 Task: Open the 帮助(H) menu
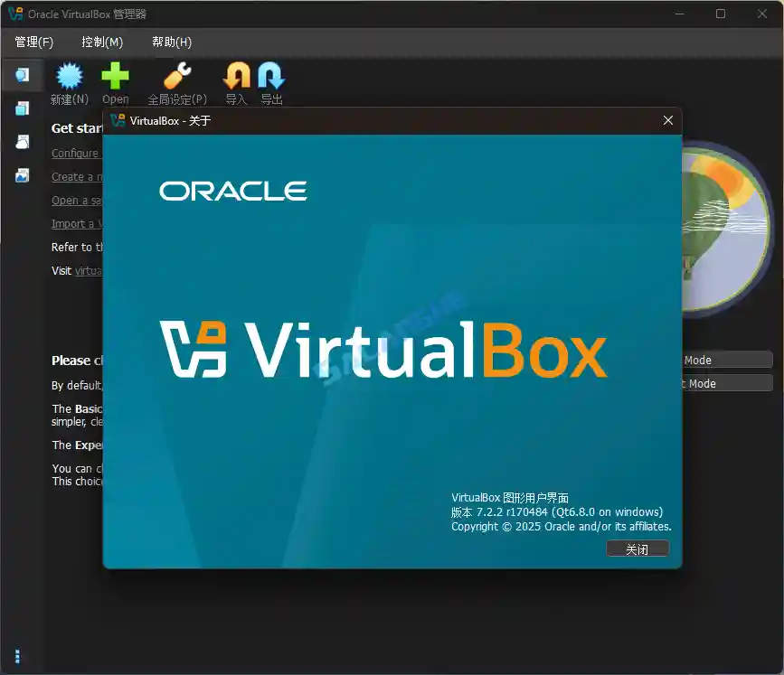(171, 42)
